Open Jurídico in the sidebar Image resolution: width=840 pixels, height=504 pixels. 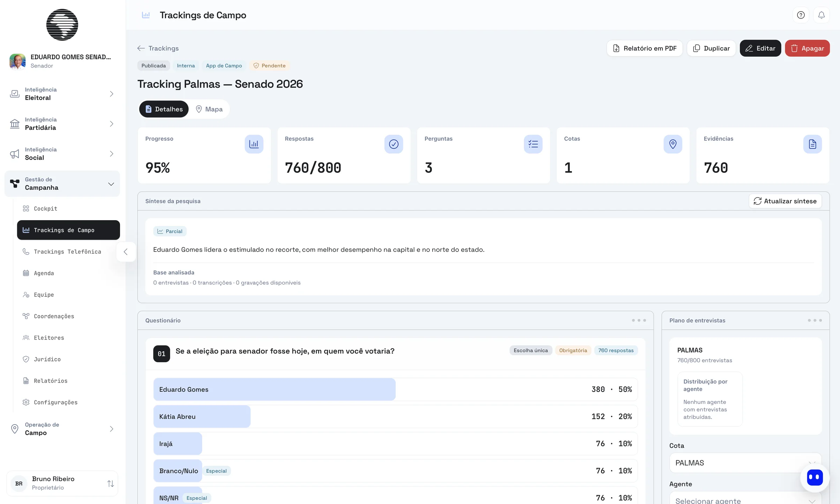point(68,359)
